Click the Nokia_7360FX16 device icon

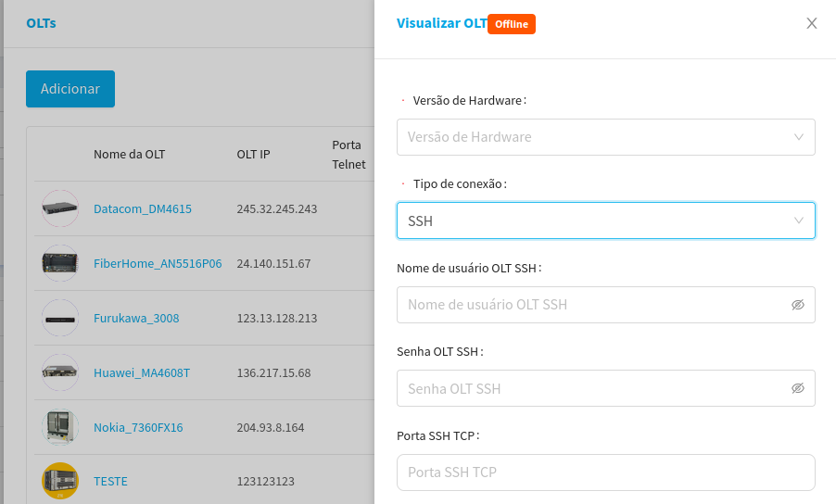pos(60,427)
